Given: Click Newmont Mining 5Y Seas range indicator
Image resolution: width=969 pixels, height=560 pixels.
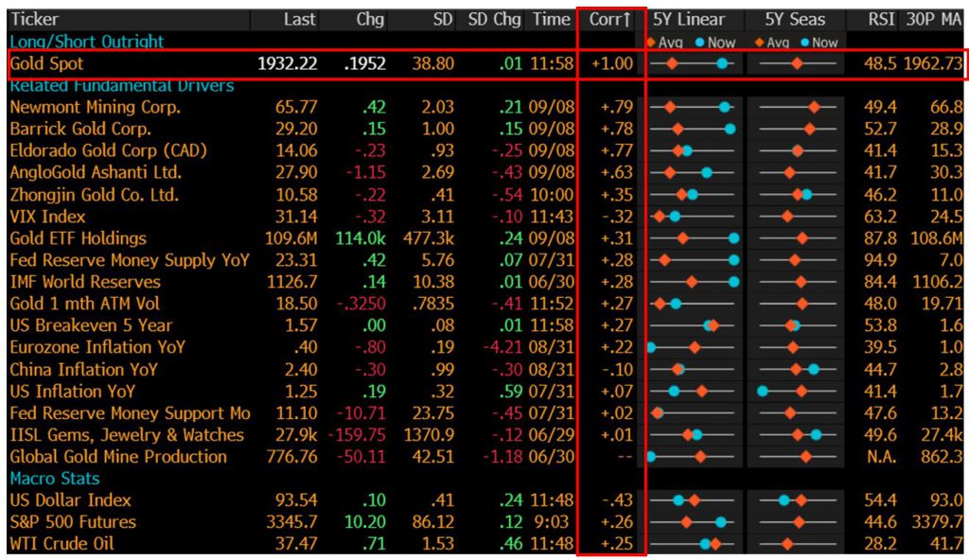Looking at the screenshot, I should tap(797, 107).
